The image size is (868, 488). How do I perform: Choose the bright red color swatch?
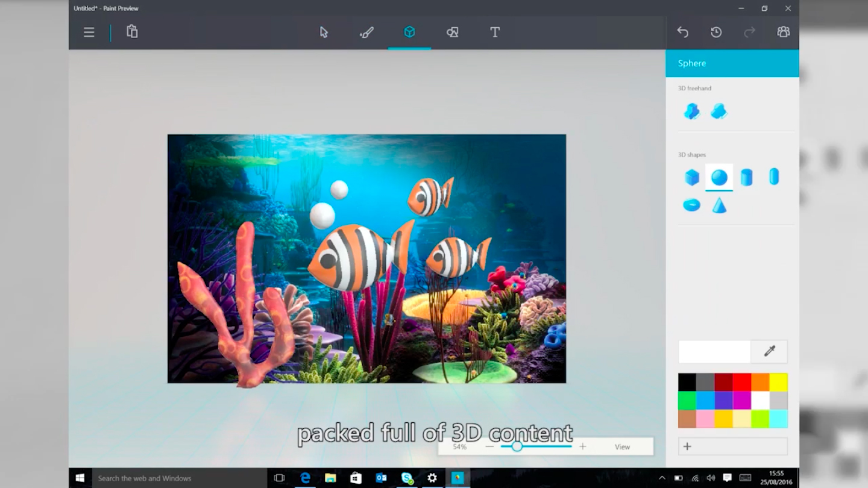[x=742, y=383]
